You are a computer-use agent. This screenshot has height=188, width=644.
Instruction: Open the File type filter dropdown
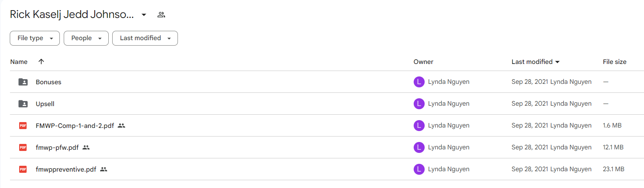(35, 38)
